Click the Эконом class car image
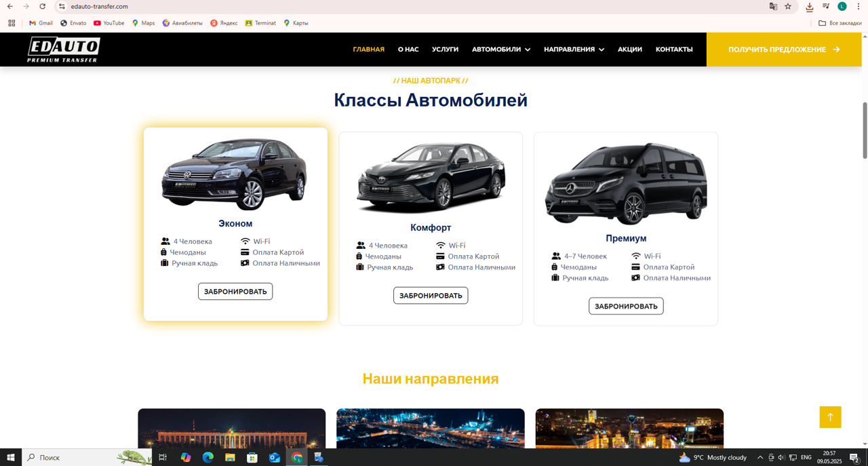 235,174
